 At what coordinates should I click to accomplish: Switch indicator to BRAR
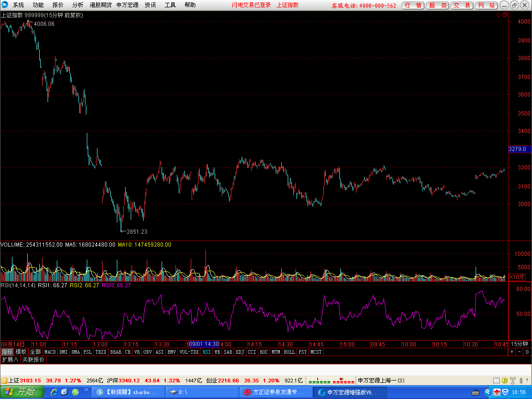click(116, 352)
